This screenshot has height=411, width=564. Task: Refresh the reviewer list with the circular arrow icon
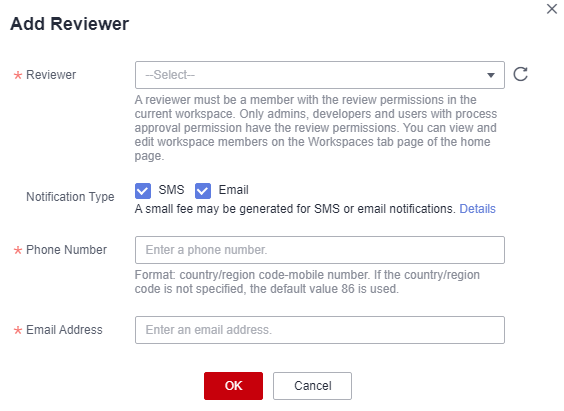coord(520,74)
